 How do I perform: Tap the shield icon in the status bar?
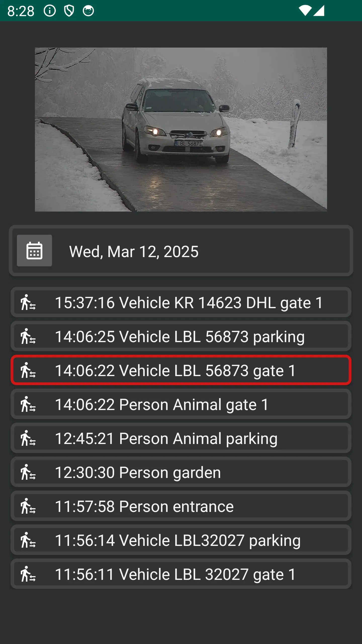(x=69, y=11)
